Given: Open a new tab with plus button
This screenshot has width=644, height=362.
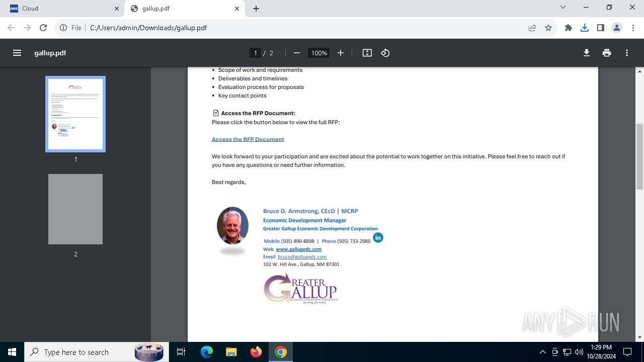Looking at the screenshot, I should tap(256, 9).
